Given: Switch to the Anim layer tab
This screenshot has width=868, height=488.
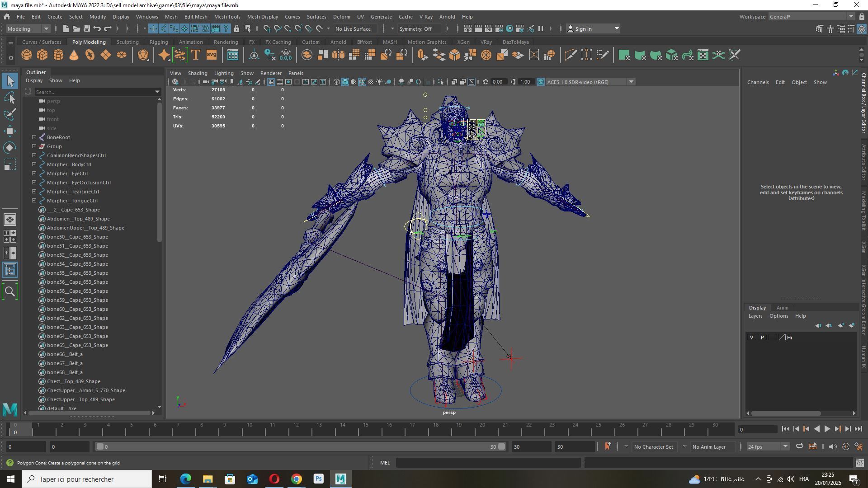Looking at the screenshot, I should pyautogui.click(x=782, y=308).
